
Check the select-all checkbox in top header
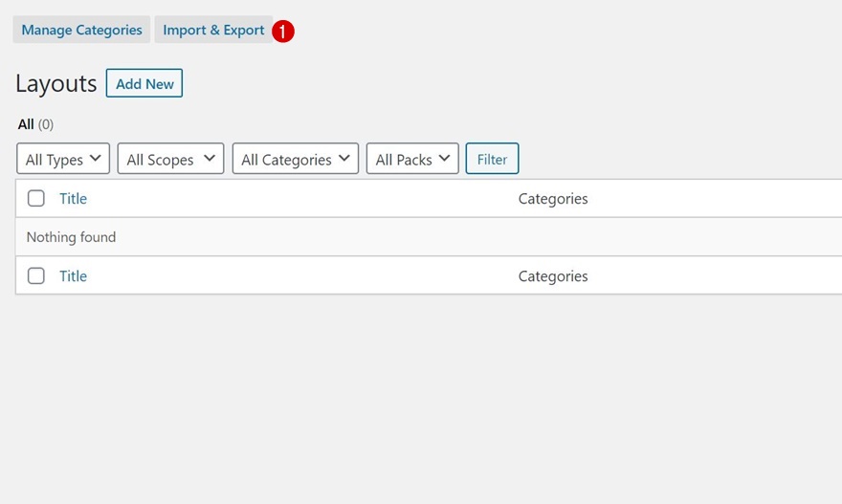click(36, 199)
